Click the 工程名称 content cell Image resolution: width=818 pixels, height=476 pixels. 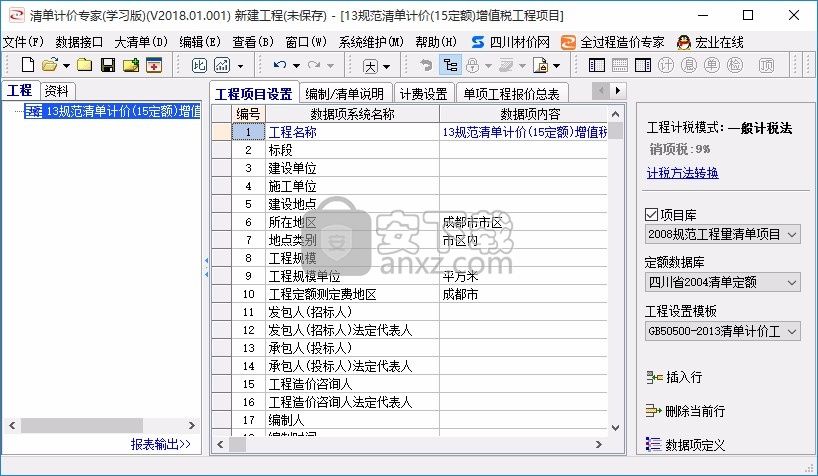point(523,132)
